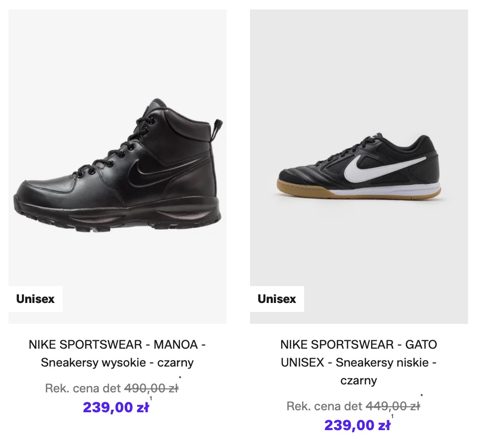Click the "Rek. cena det" label under Manoa
Image resolution: width=477 pixels, height=448 pixels.
83,388
